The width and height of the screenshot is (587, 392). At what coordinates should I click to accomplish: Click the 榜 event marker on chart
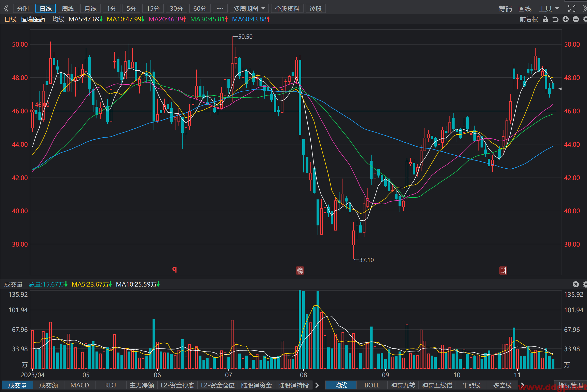[300, 271]
